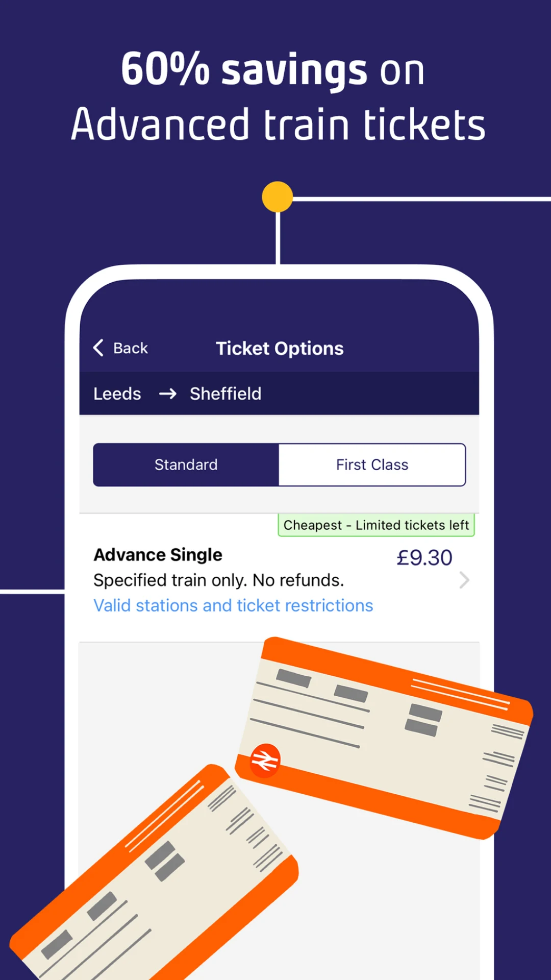Image resolution: width=551 pixels, height=980 pixels.
Task: Click the arrow icon between Leeds and Sheffield
Action: tap(168, 394)
